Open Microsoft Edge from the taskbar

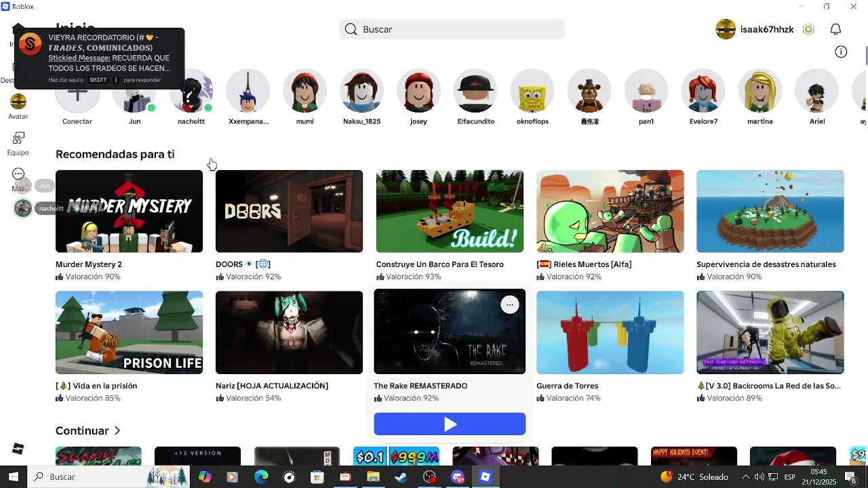coord(261,477)
